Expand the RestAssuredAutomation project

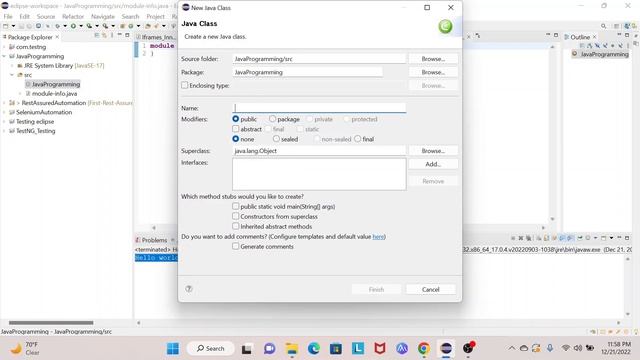point(4,103)
